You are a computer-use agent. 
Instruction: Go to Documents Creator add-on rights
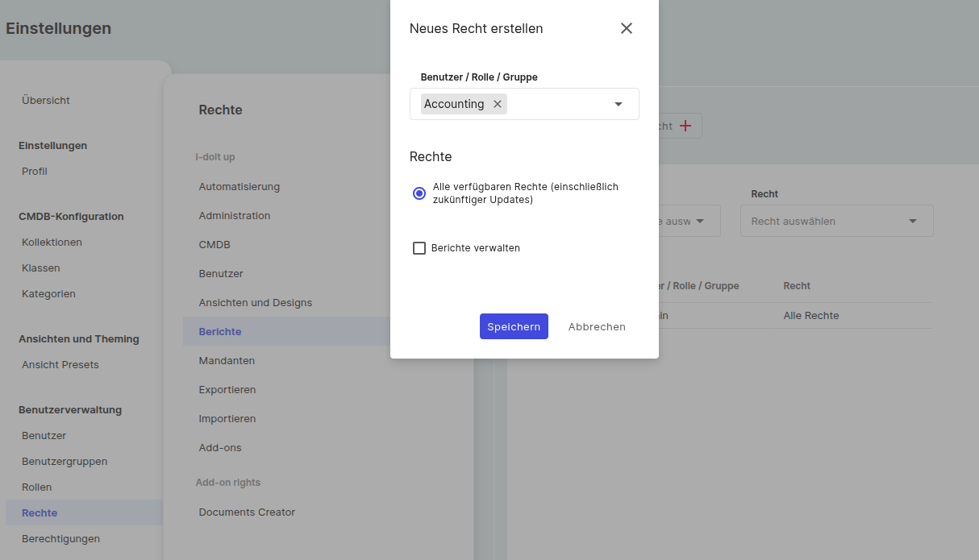[x=247, y=512]
